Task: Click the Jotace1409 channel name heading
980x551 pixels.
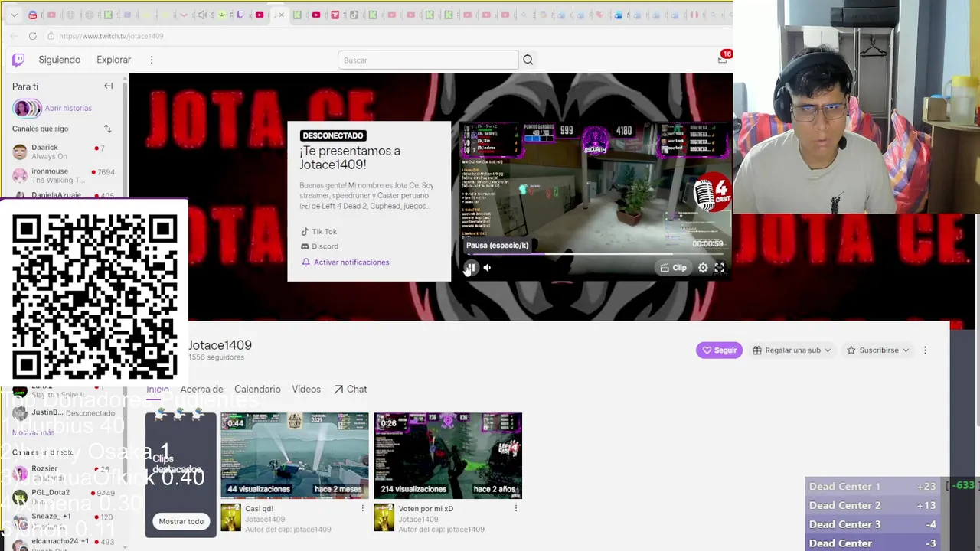Action: (220, 345)
